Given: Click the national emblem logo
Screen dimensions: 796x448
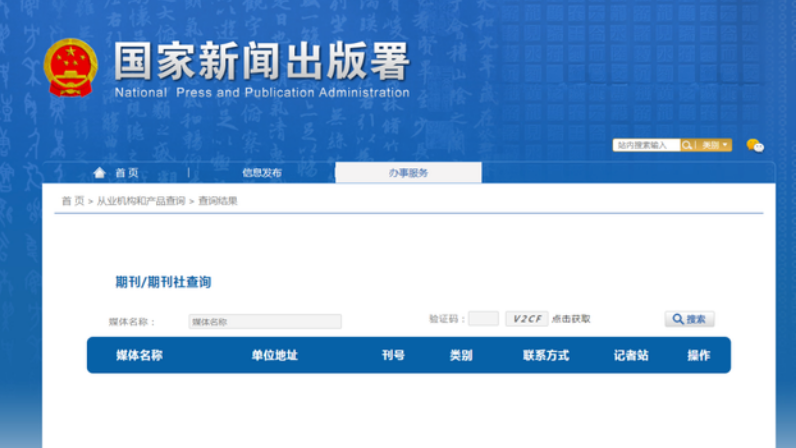Looking at the screenshot, I should pyautogui.click(x=71, y=68).
